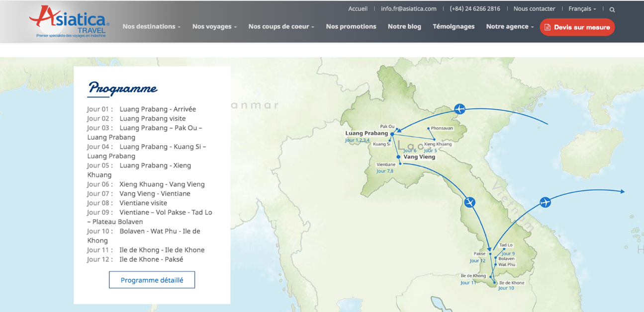Click the search magnifier icon

click(612, 9)
